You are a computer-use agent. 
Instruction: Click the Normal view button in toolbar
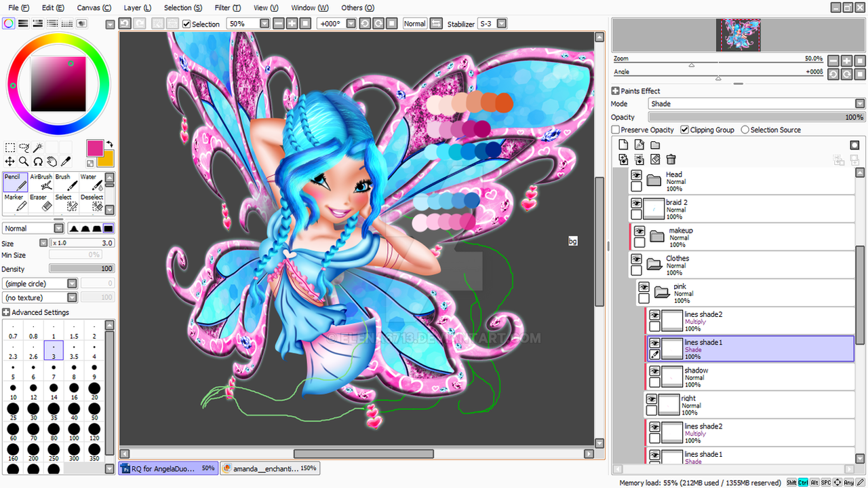414,23
